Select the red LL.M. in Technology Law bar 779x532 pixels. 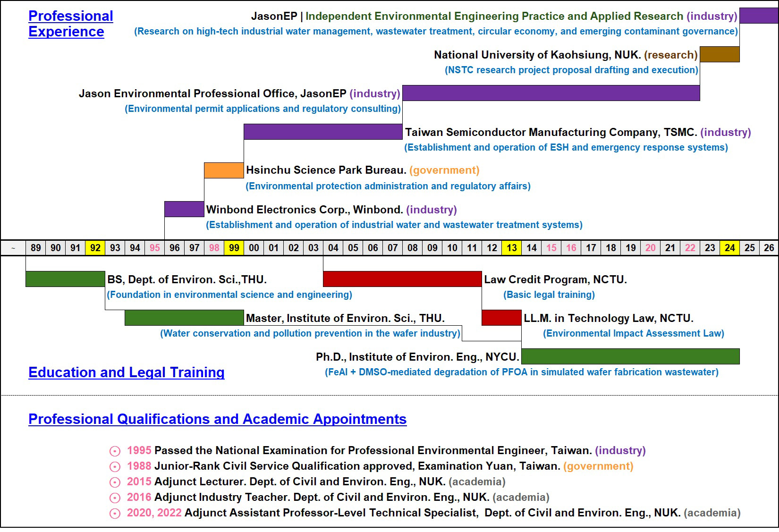click(501, 318)
